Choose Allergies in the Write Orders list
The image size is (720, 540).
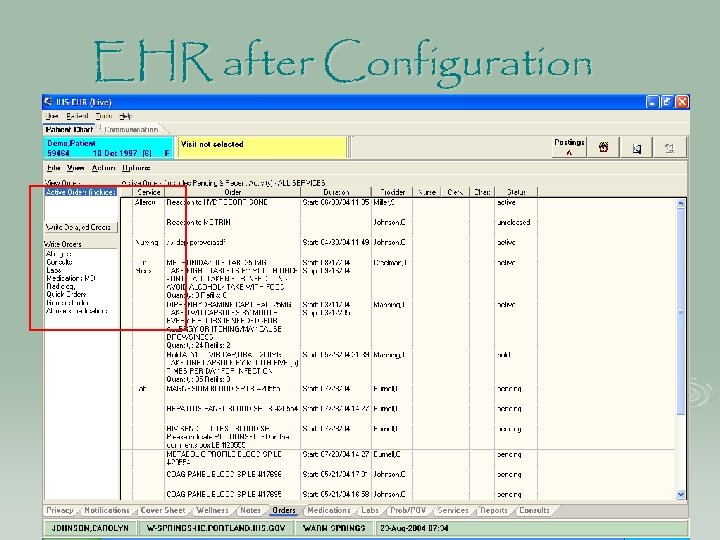[x=59, y=254]
